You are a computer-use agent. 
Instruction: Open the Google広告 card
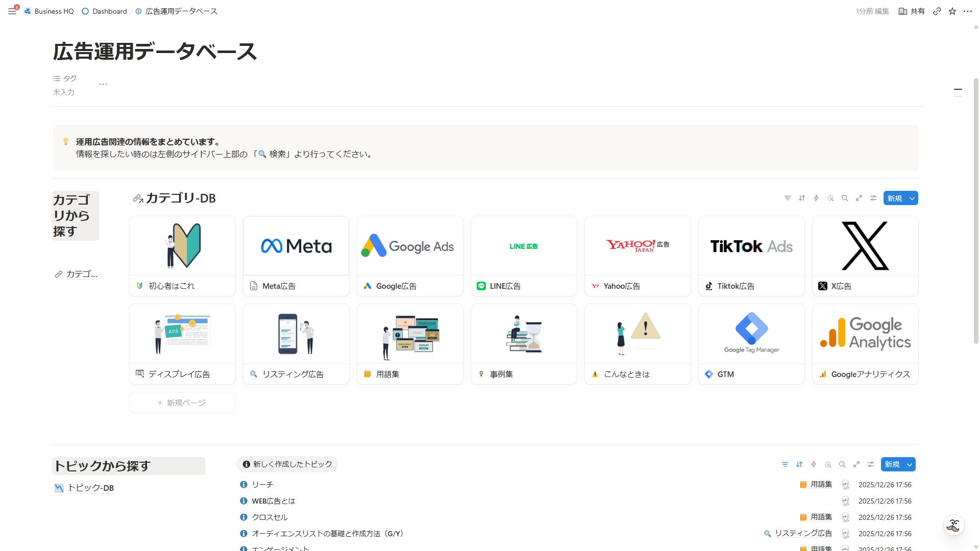pos(410,256)
